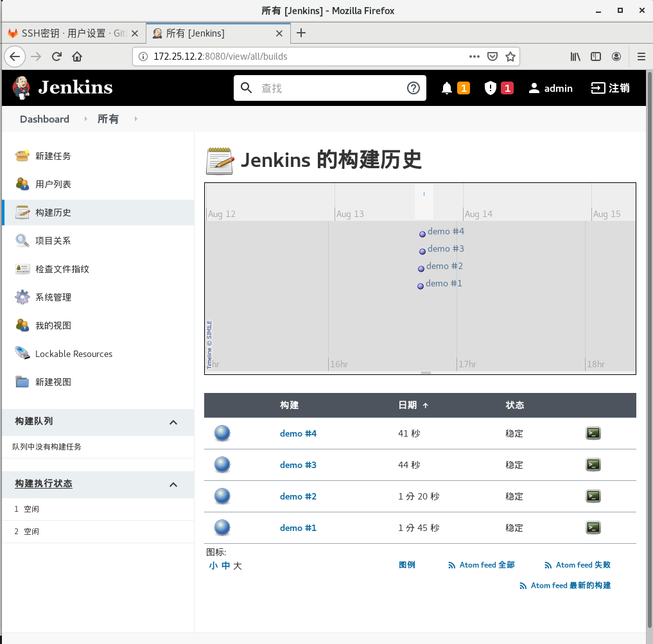Set icon size to 小
The image size is (653, 644).
point(213,565)
